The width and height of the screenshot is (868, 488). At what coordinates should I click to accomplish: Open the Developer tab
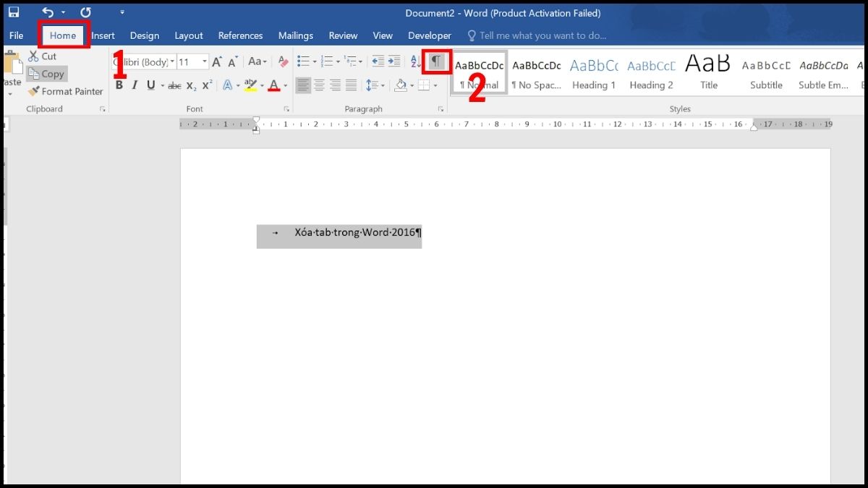(x=430, y=35)
